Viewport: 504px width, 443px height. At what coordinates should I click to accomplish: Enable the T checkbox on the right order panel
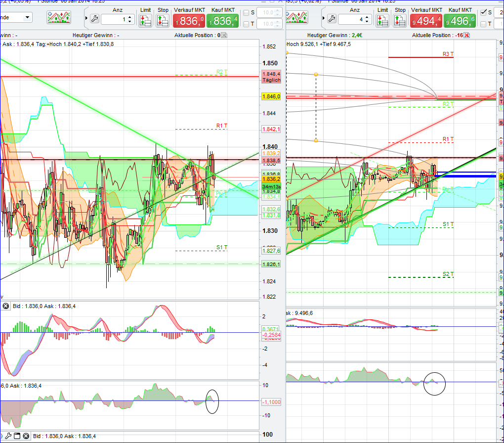[483, 24]
